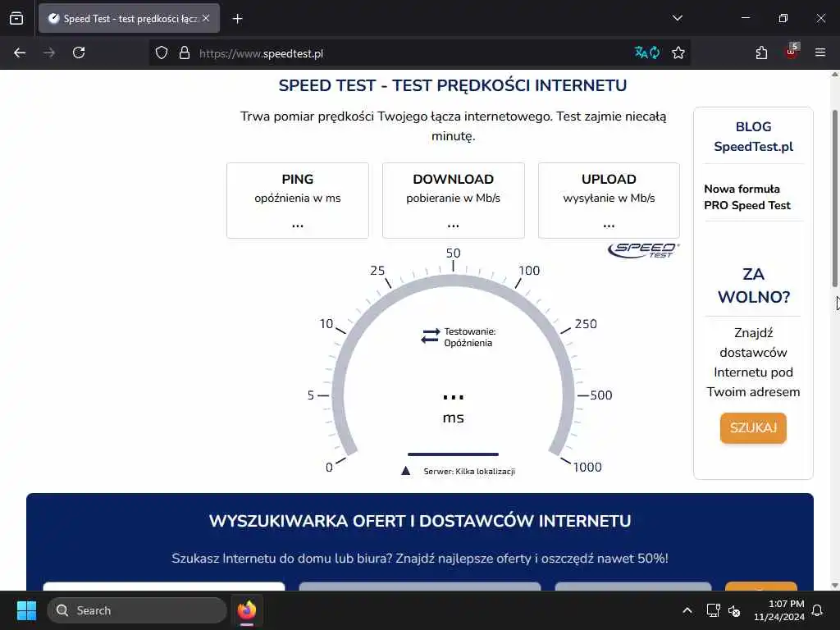This screenshot has width=840, height=630.
Task: Click the Speed Test logo
Action: point(643,250)
